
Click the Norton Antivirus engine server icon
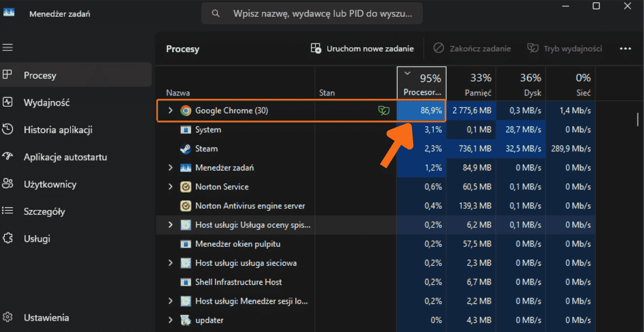185,206
